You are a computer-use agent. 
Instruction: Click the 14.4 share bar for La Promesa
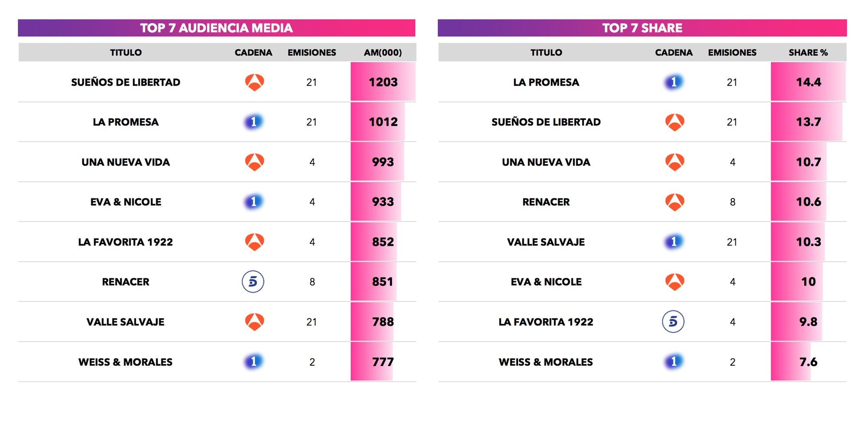[x=809, y=82]
